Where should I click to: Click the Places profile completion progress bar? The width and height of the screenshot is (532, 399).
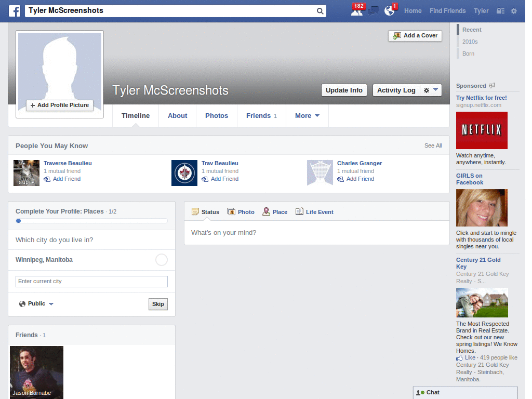point(91,220)
